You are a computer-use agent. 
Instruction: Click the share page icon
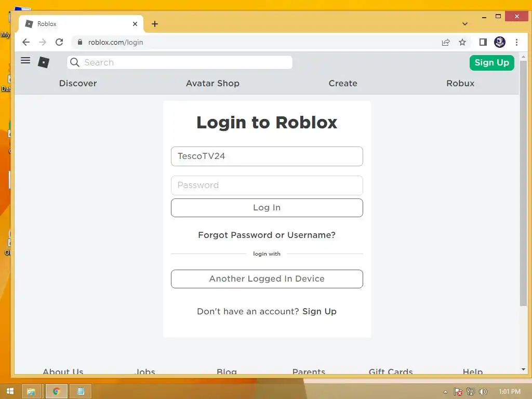coord(445,42)
